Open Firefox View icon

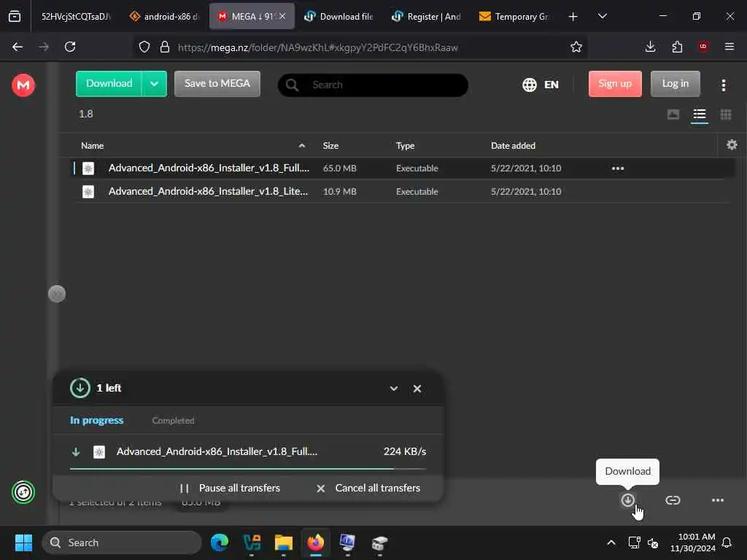point(15,17)
